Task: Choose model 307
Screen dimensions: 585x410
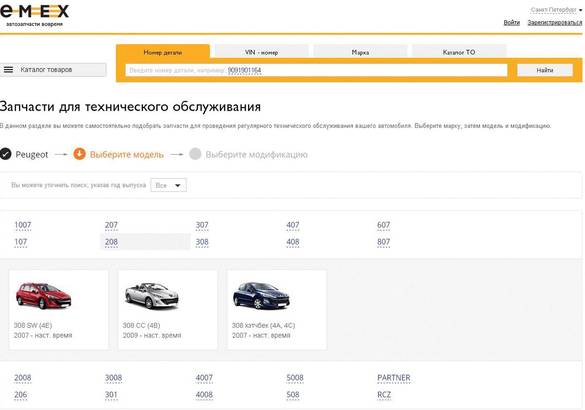Action: pos(202,225)
